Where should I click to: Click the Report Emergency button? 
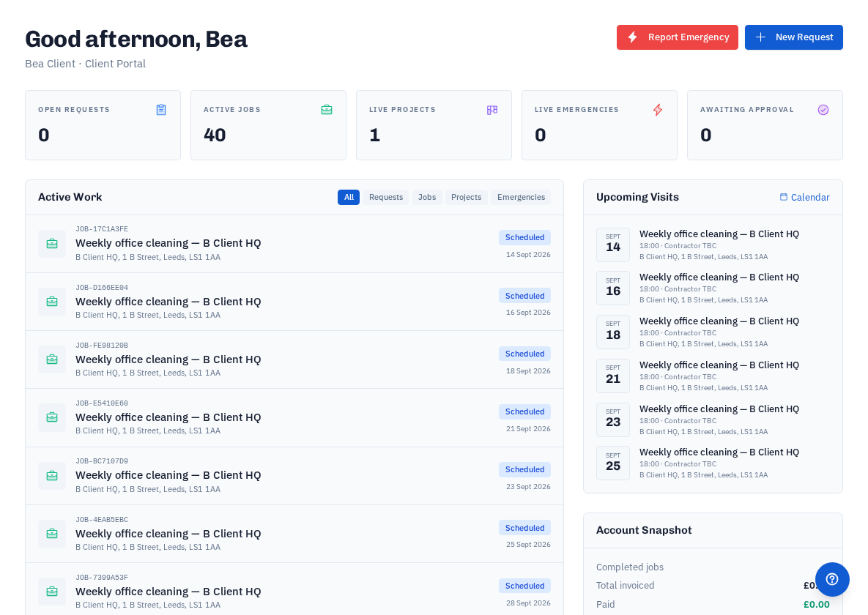click(677, 37)
